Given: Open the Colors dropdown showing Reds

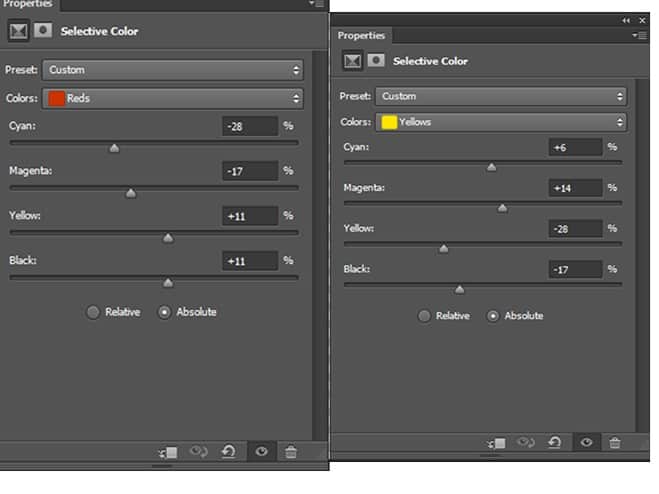Looking at the screenshot, I should [x=172, y=98].
